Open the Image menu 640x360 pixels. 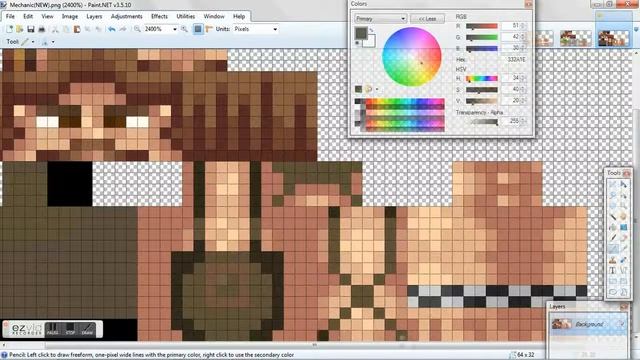[70, 16]
